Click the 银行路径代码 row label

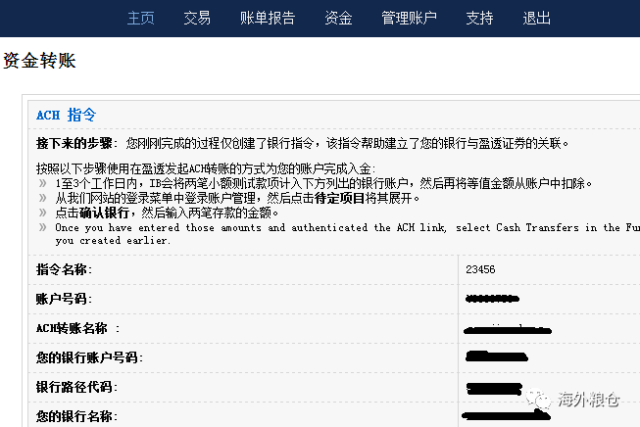[x=77, y=387]
